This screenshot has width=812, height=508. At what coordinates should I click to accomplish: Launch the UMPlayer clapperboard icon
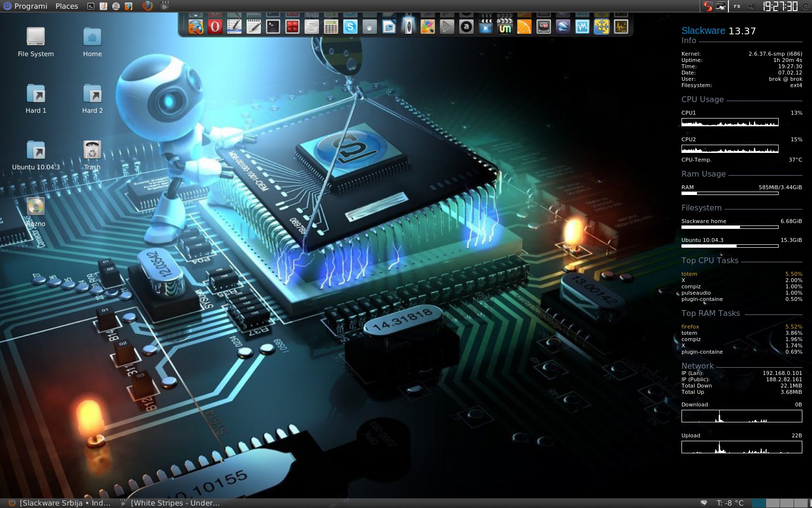click(x=505, y=27)
